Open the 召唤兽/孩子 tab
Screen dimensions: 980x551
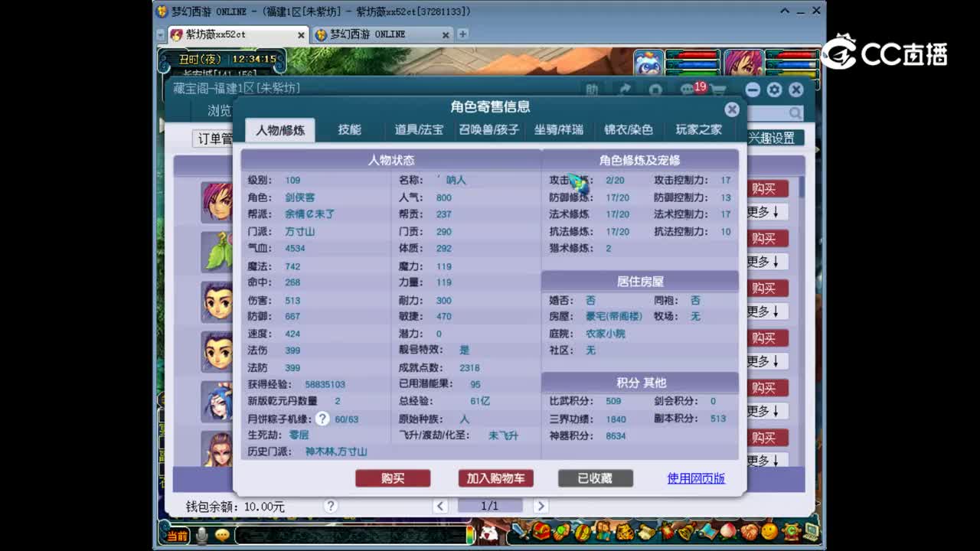[x=488, y=130]
